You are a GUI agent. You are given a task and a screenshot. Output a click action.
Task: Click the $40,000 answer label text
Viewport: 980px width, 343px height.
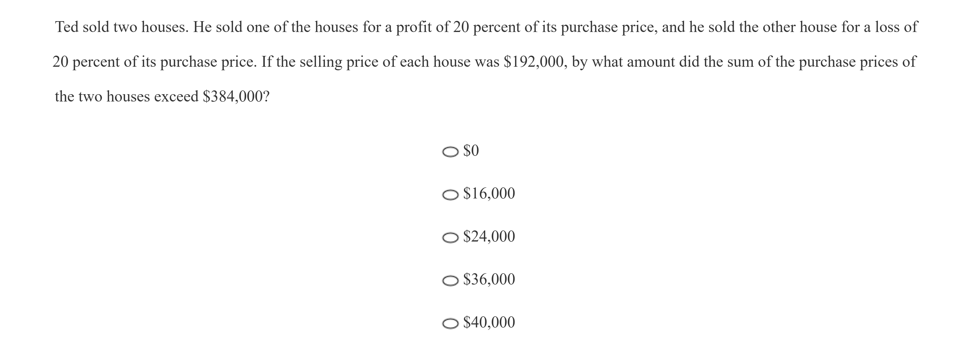click(489, 322)
